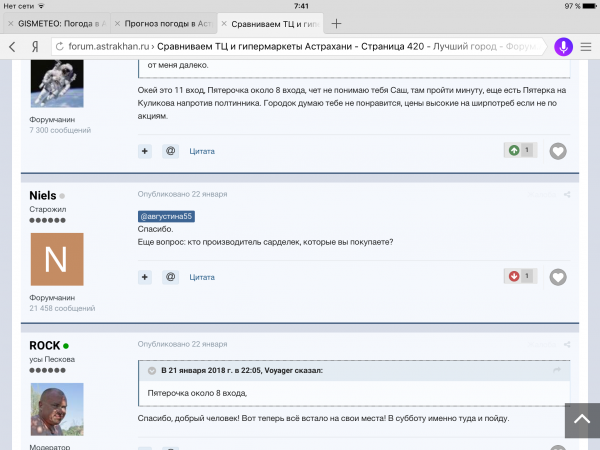This screenshot has width=600, height=450.
Task: Go back with the browser back arrow
Action: point(12,47)
